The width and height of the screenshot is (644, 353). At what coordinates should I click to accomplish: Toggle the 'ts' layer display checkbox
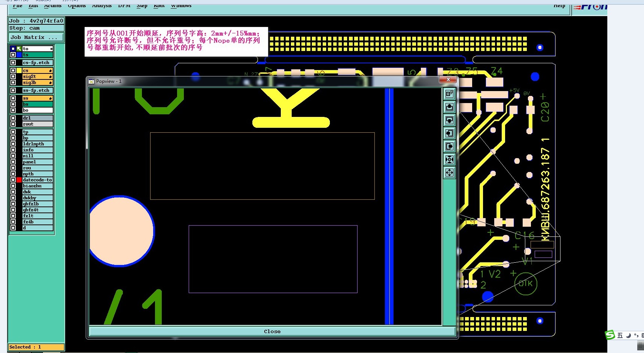point(13,55)
